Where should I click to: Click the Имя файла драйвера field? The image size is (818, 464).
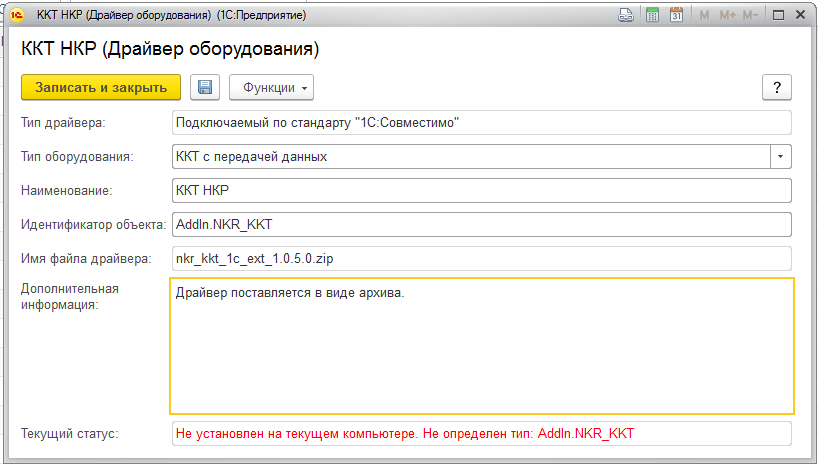click(x=481, y=259)
